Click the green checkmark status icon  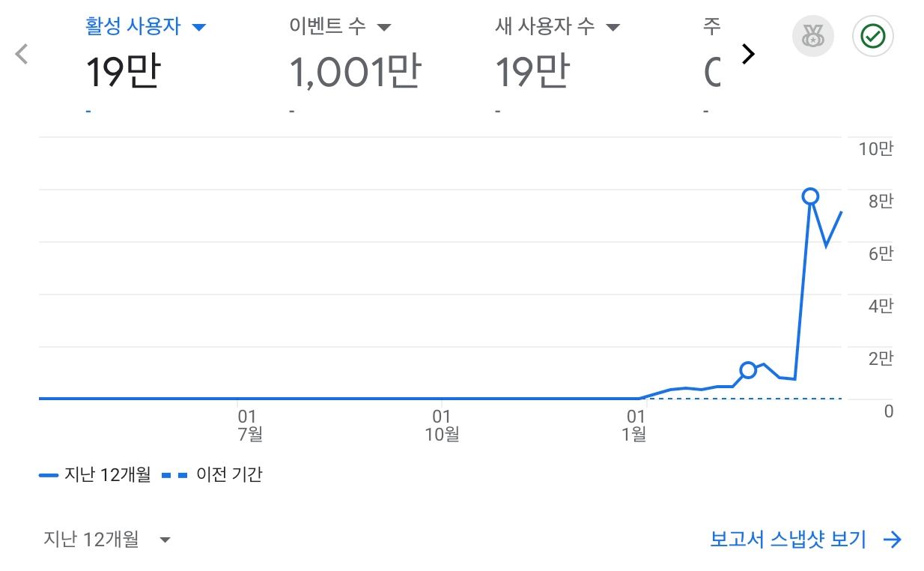click(872, 35)
